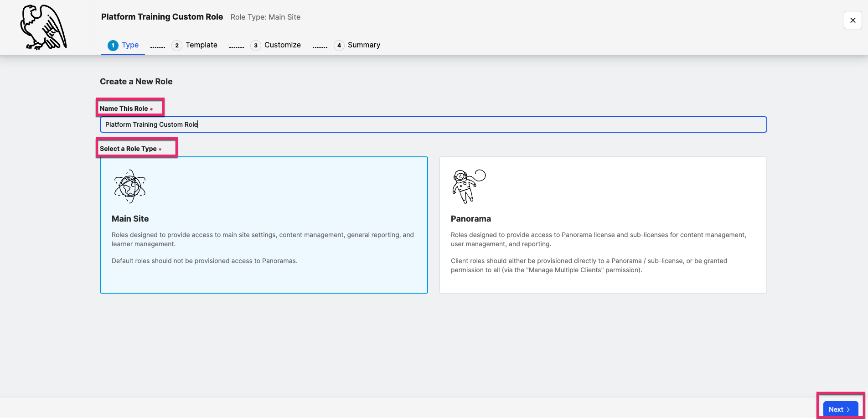Select the Main Site role type card
Screen dimensions: 868x419
pyautogui.click(x=264, y=225)
